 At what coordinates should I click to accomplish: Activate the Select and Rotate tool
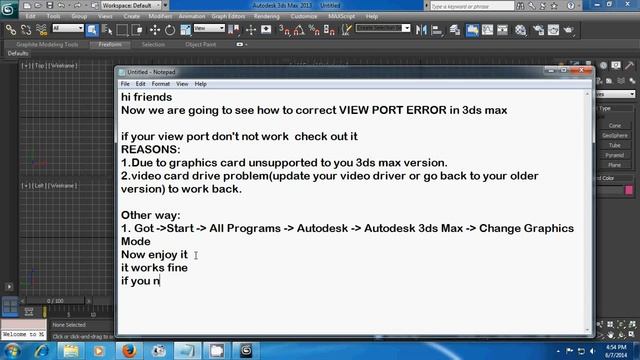pyautogui.click(x=170, y=30)
